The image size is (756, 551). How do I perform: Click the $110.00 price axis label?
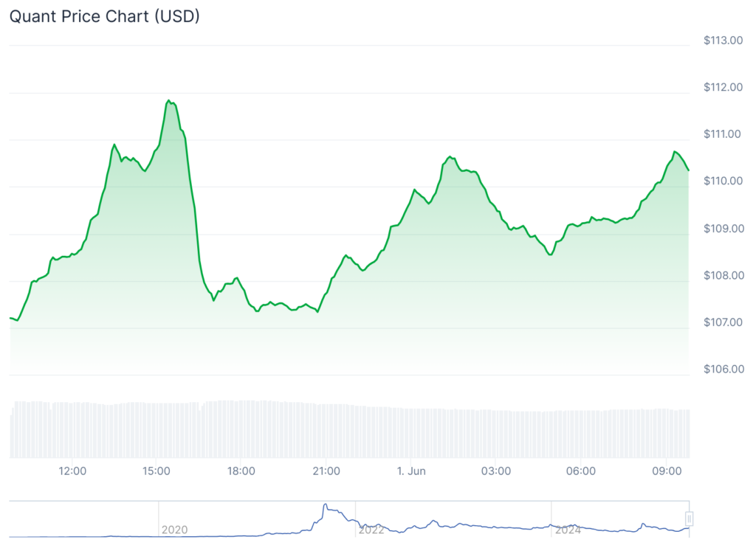click(722, 181)
